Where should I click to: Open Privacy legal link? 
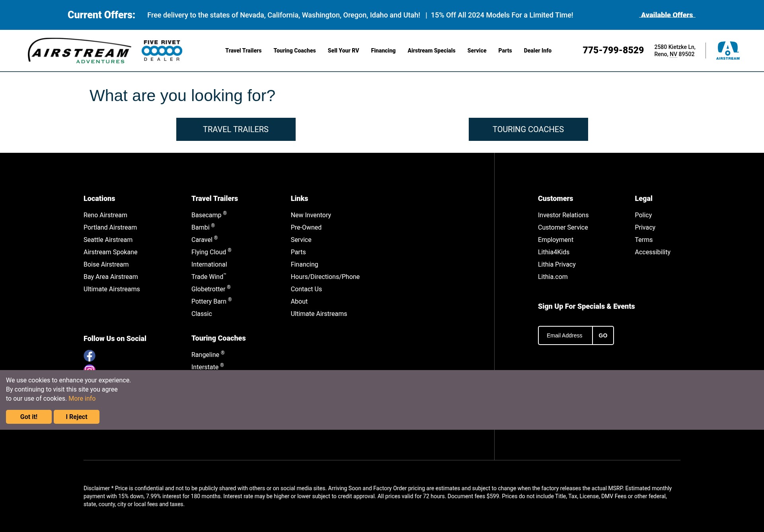pyautogui.click(x=645, y=227)
